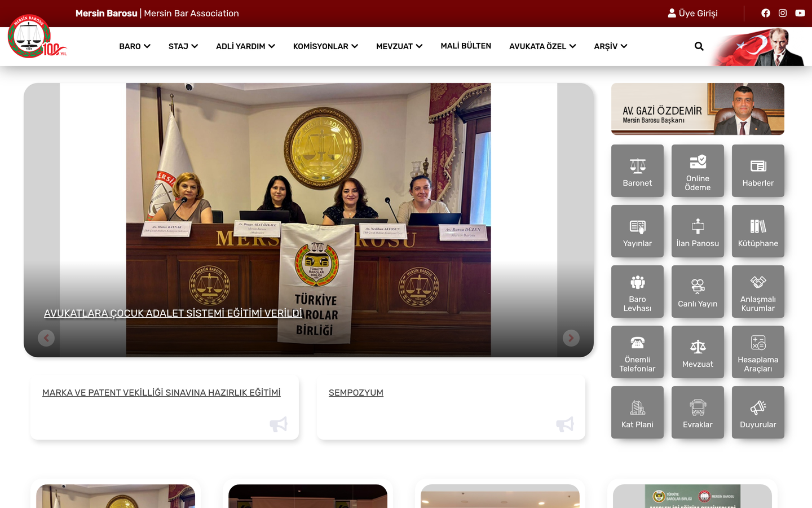Viewport: 812px width, 508px height.
Task: Open the Yayınlar tile
Action: 637,231
